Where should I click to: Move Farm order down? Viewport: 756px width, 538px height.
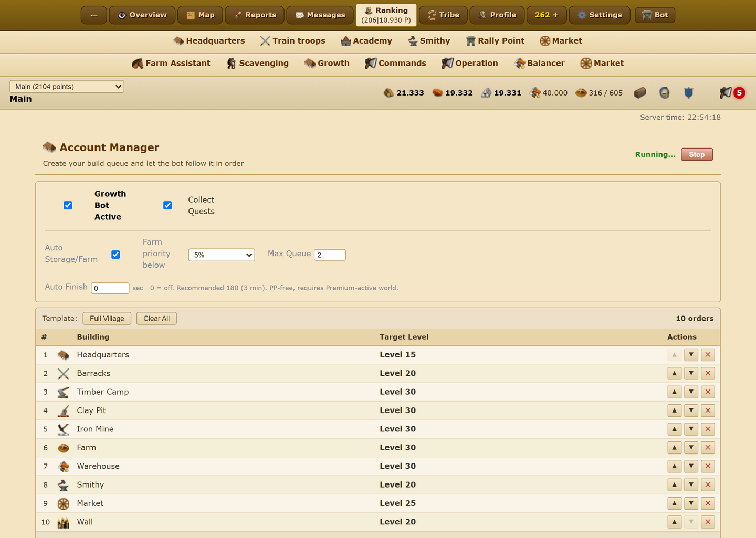pos(691,448)
